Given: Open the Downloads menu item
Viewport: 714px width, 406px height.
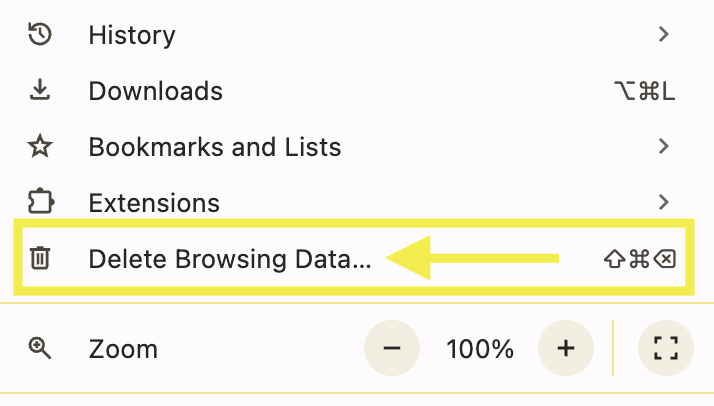Looking at the screenshot, I should [x=155, y=91].
